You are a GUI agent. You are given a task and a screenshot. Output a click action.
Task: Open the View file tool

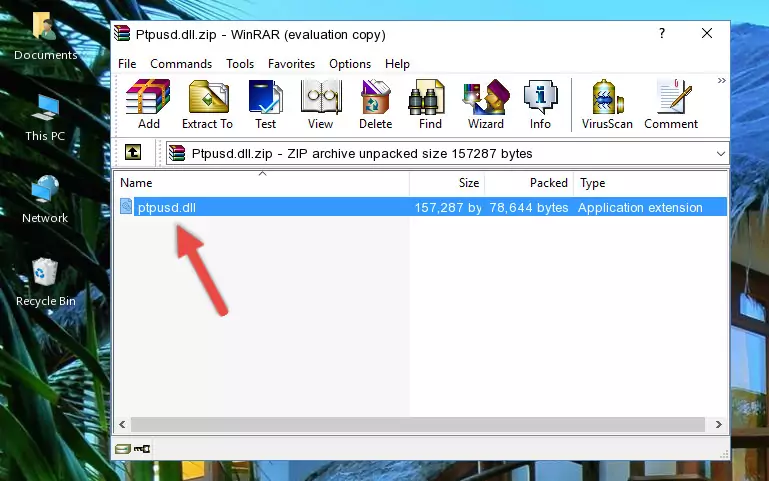point(321,104)
